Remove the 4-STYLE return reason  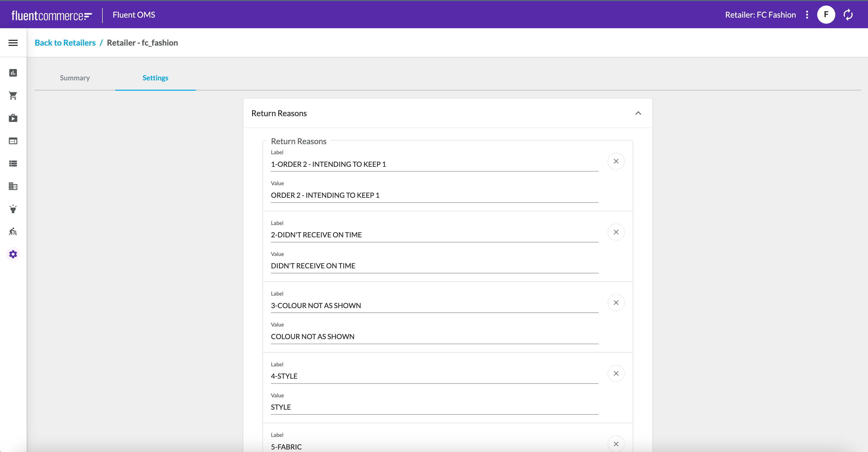(616, 373)
